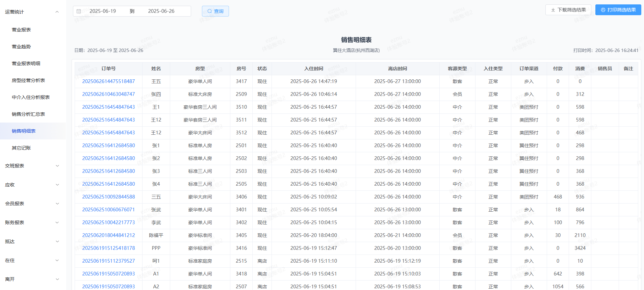The image size is (644, 290).
Task: Click the 订单号 column header
Action: point(108,69)
